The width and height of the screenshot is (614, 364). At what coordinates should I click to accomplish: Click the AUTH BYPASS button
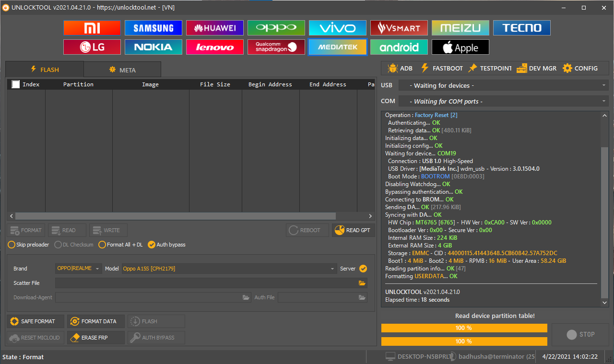156,338
